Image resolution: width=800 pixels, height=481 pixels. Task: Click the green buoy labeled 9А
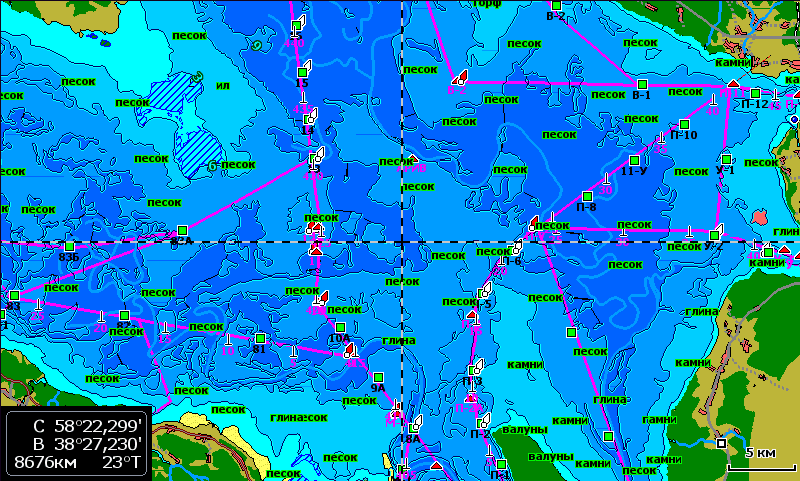tap(378, 375)
